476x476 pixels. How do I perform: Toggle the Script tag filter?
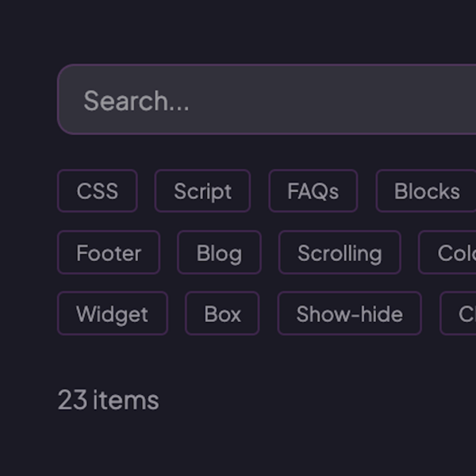202,191
